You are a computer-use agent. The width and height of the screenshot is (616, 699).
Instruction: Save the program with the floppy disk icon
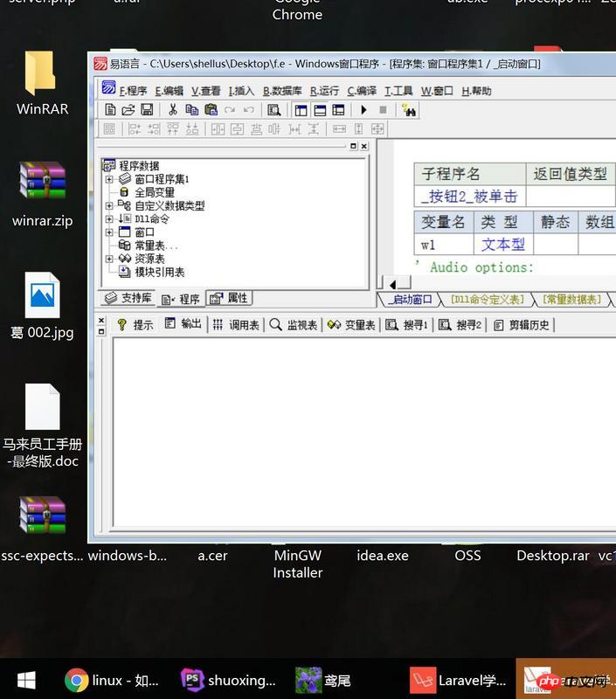(147, 110)
